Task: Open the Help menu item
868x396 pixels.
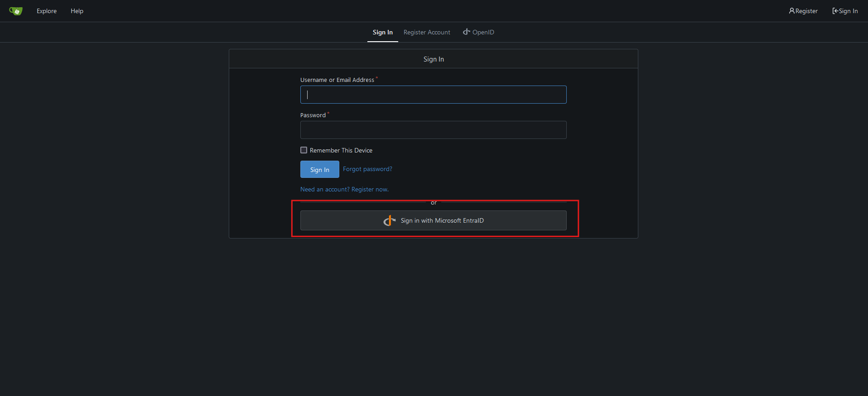Action: pyautogui.click(x=77, y=11)
